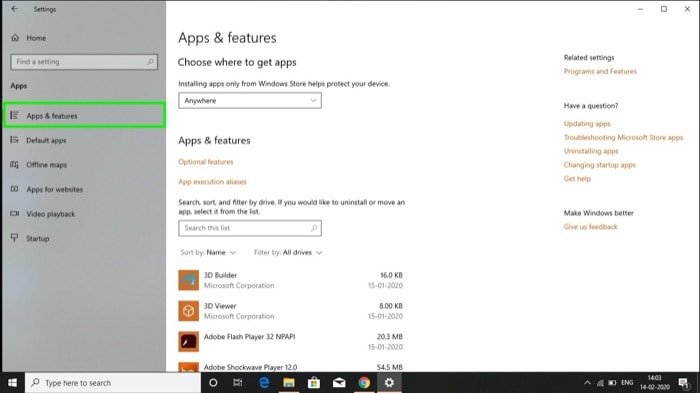Open Task View on the taskbar
700x393 pixels.
(238, 383)
